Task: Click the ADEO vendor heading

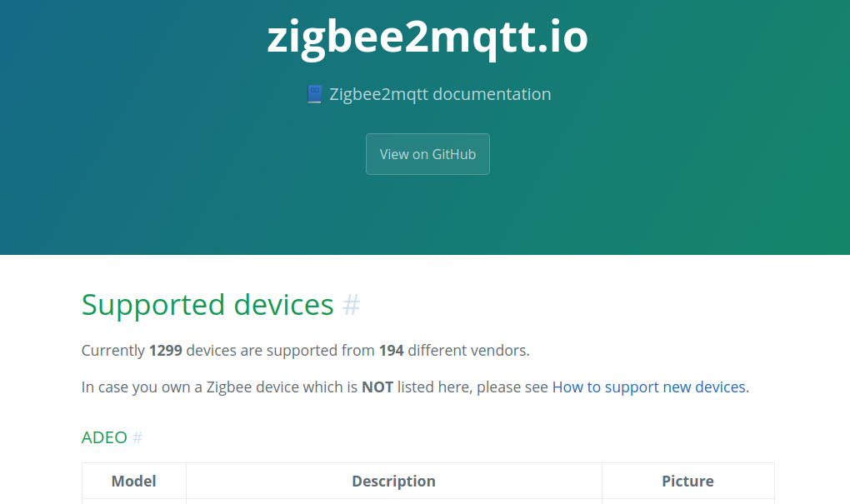Action: click(104, 437)
